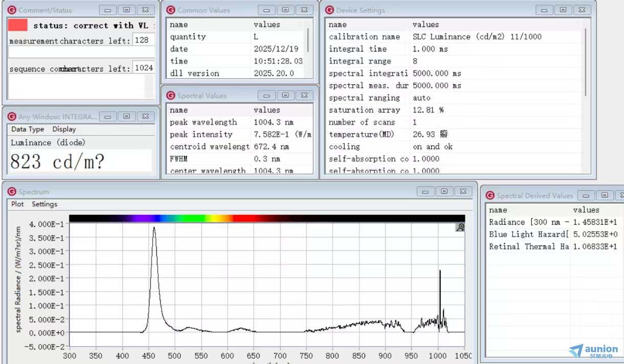The height and width of the screenshot is (364, 624).
Task: Click the Spectrum window title bar logo icon
Action: 11,192
